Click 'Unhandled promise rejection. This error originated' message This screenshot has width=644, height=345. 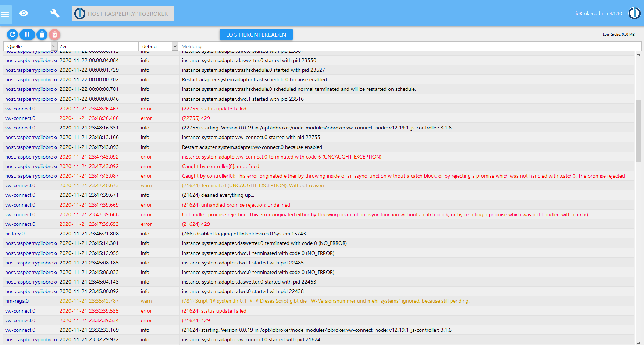point(385,214)
